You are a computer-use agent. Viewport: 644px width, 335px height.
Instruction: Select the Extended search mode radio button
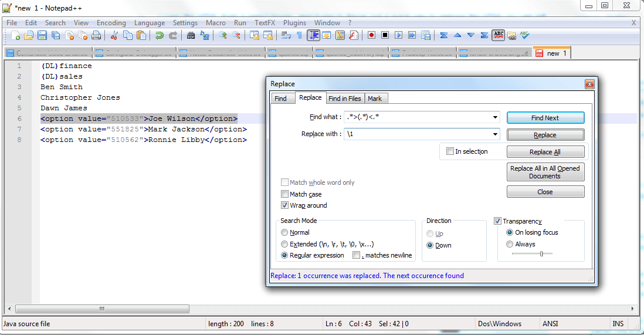coord(285,244)
